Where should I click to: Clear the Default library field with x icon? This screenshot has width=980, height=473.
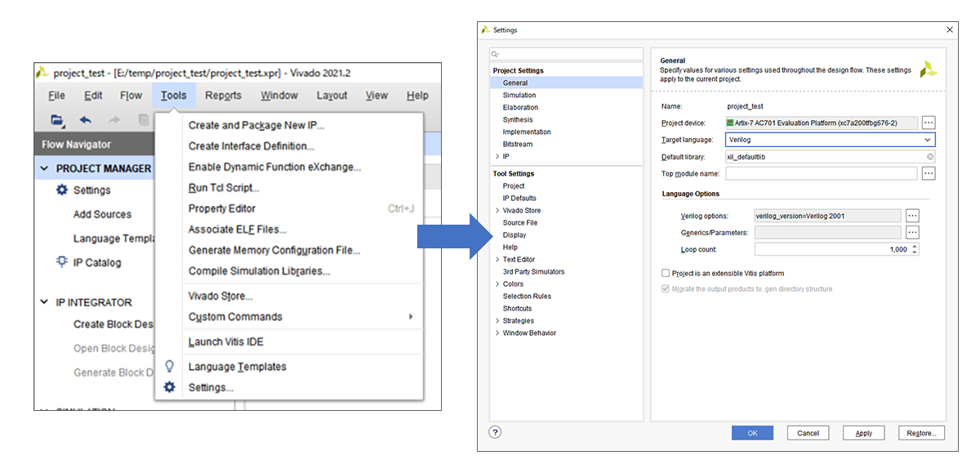tap(929, 156)
